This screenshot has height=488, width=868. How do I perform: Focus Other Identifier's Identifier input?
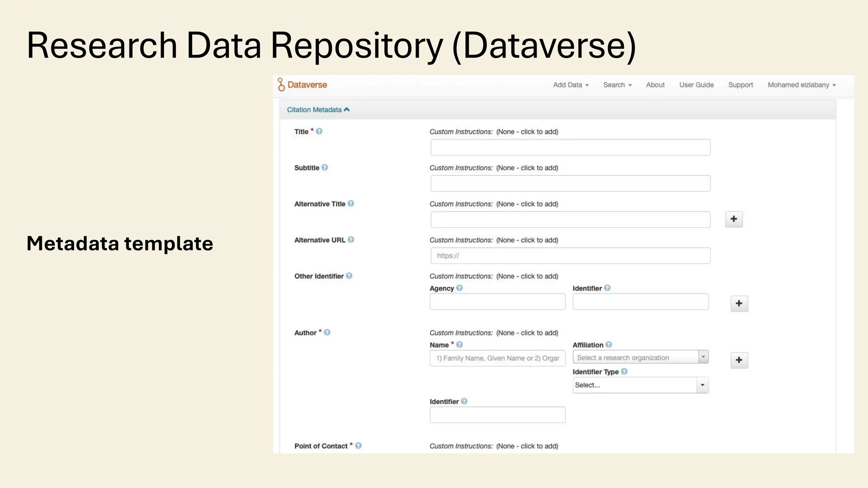(640, 302)
